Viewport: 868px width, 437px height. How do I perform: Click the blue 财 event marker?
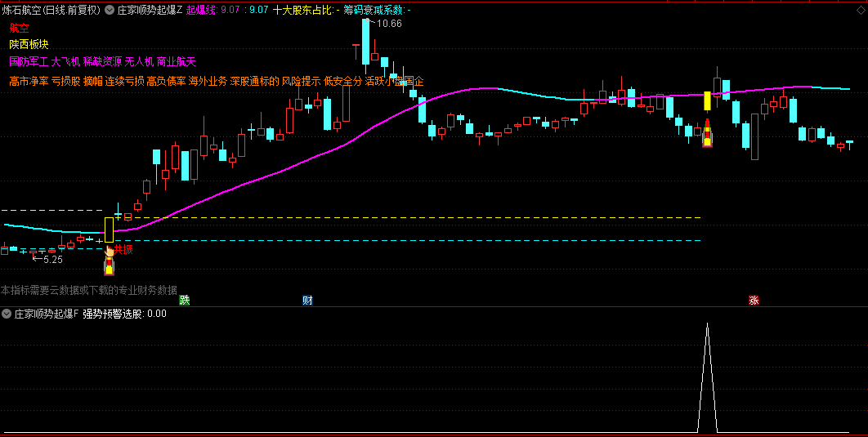point(308,301)
